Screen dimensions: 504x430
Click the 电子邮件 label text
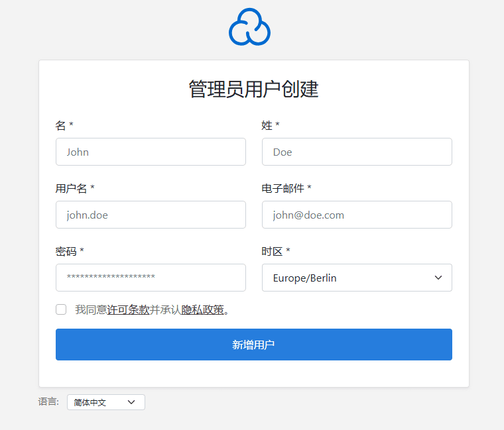[x=283, y=188]
